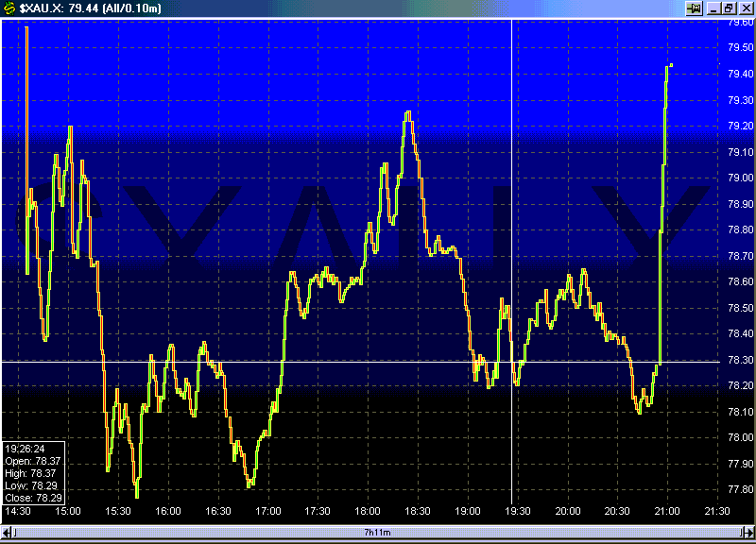Click the 79.00 price axis label
The width and height of the screenshot is (756, 544).
click(741, 178)
